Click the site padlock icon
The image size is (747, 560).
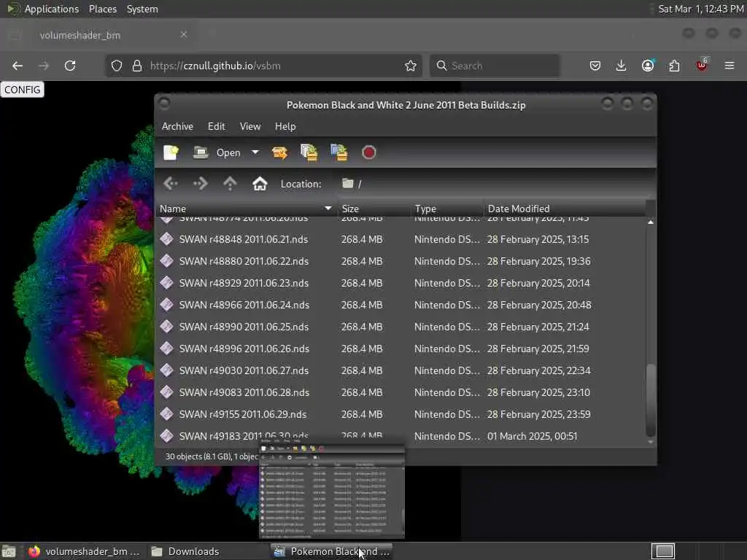(x=137, y=66)
